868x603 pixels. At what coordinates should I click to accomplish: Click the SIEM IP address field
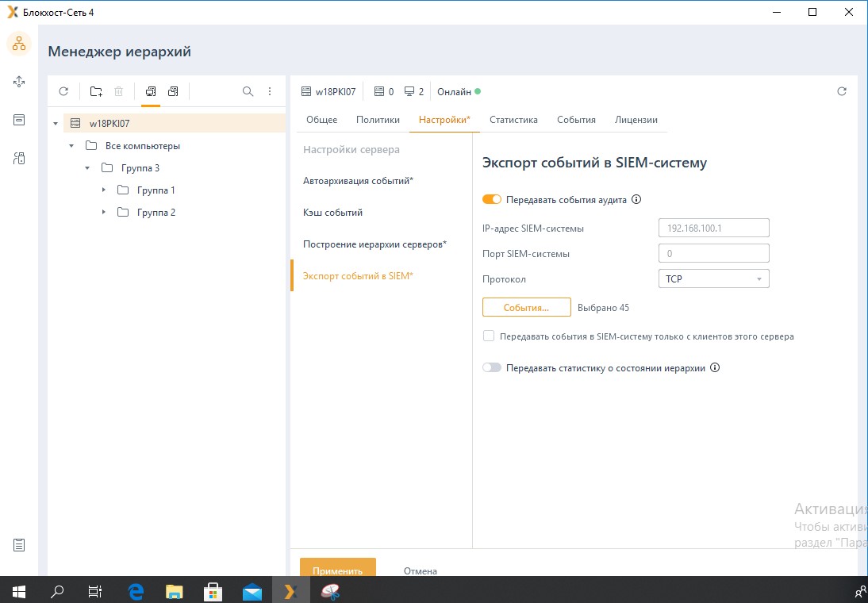pyautogui.click(x=713, y=228)
